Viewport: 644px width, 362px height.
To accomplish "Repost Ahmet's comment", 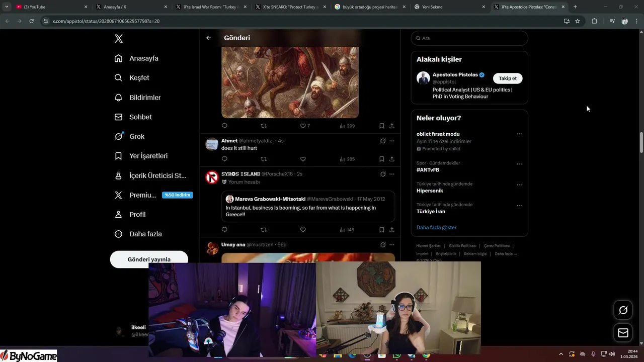I will click(264, 159).
